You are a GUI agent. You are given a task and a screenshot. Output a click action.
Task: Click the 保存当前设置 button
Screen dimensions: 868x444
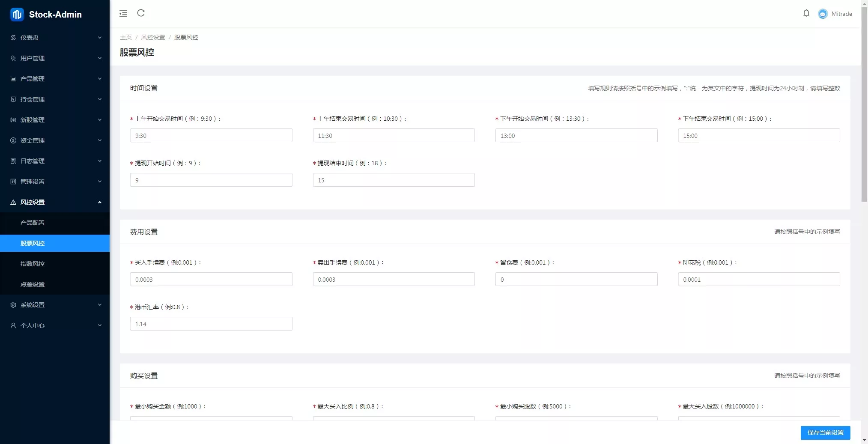(825, 432)
